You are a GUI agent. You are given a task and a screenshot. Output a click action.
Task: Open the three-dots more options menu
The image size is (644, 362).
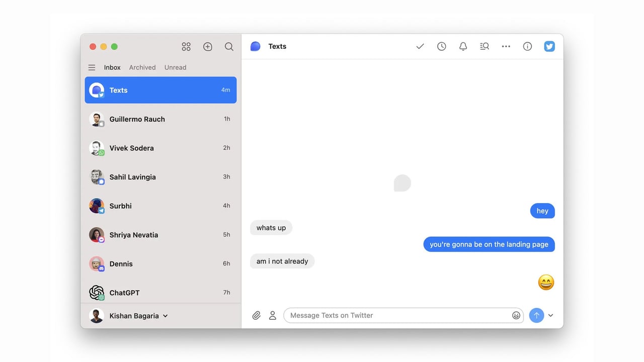tap(506, 46)
